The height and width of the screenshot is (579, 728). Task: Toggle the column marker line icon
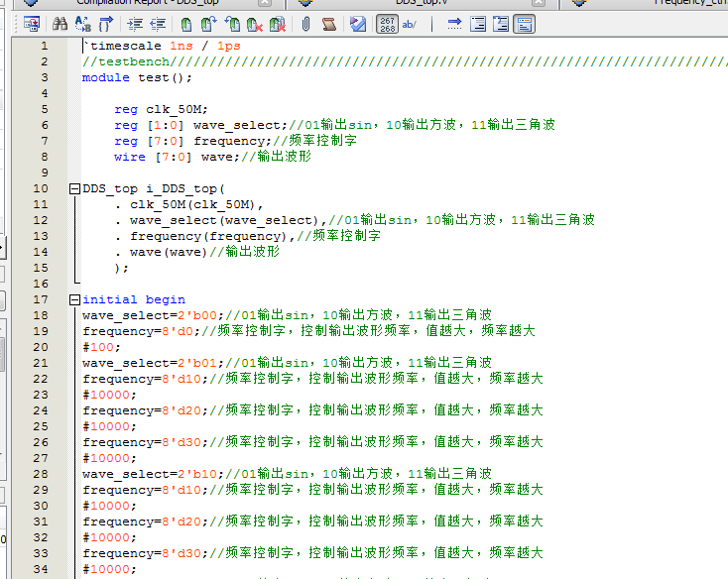[x=431, y=24]
